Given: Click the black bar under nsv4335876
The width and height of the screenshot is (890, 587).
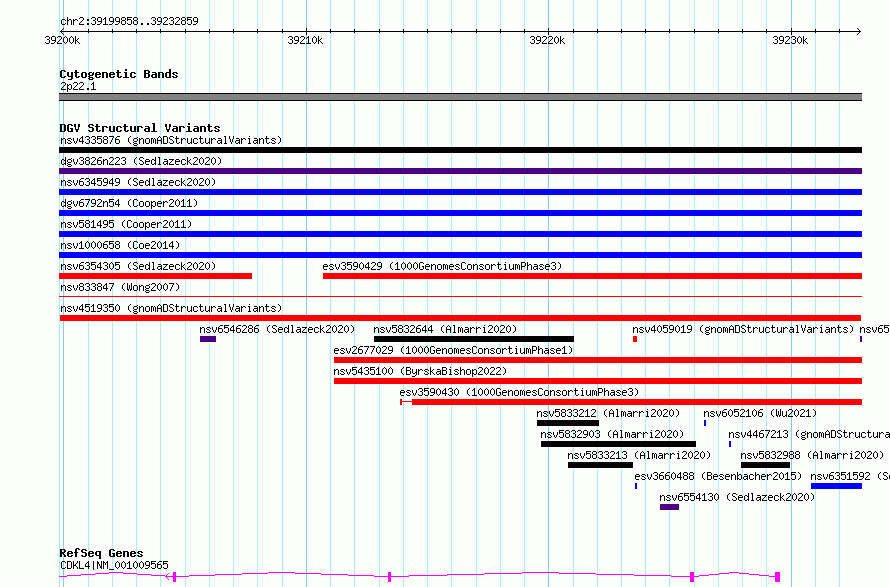Looking at the screenshot, I should pyautogui.click(x=460, y=150).
